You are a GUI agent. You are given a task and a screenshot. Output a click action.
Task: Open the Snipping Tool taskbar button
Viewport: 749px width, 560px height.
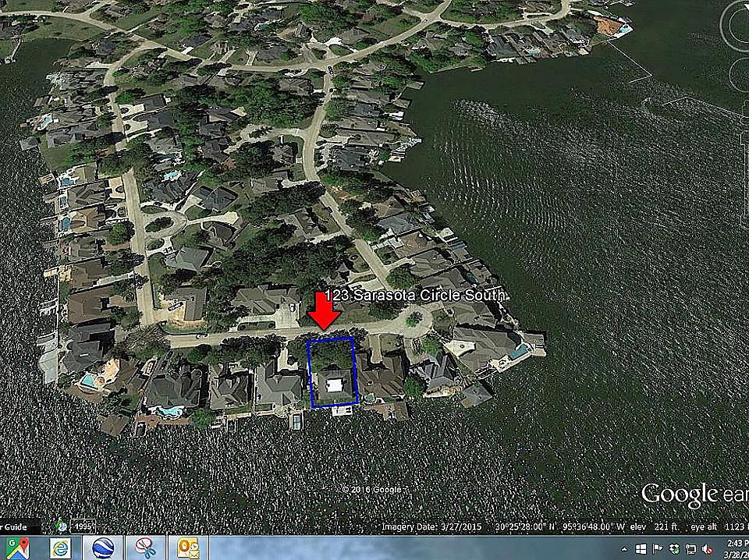pos(145,548)
